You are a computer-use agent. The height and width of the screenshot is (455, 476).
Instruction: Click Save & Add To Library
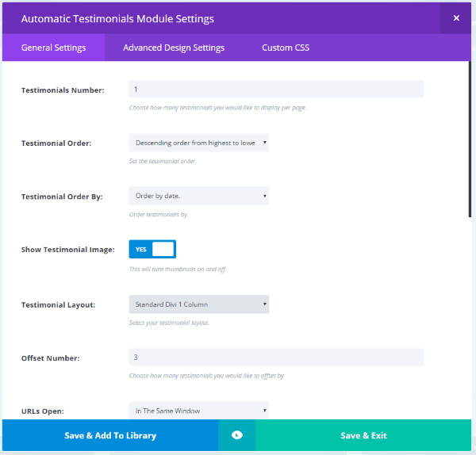tap(110, 435)
